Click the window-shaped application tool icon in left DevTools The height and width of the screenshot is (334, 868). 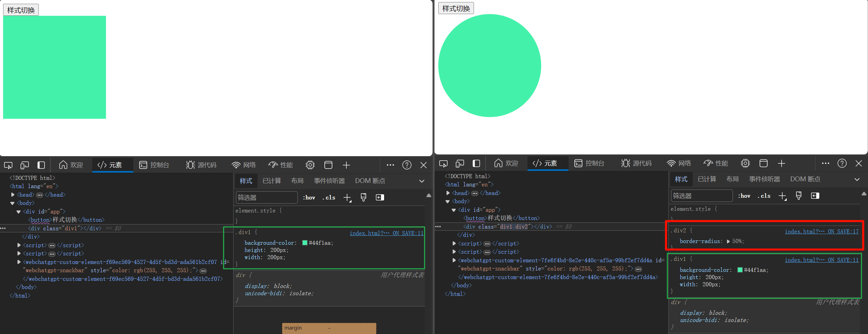[328, 165]
